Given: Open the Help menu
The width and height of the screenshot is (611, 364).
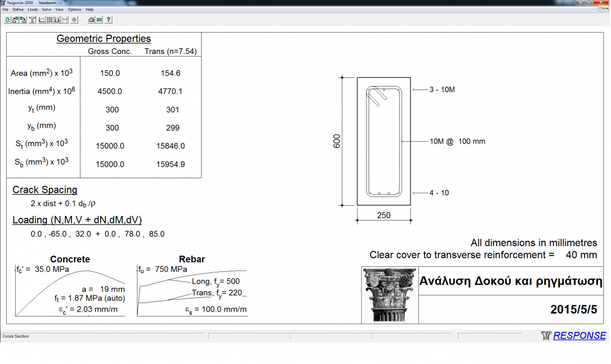Looking at the screenshot, I should point(90,9).
